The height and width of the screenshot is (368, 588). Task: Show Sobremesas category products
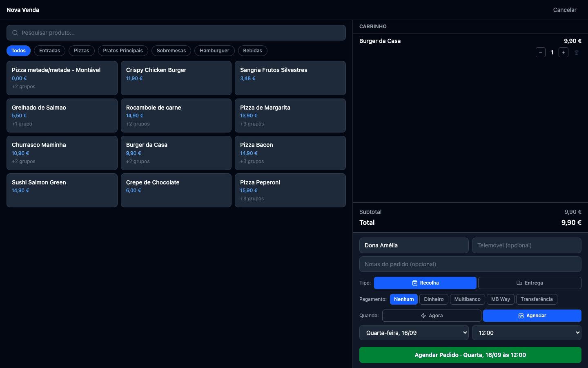(171, 51)
